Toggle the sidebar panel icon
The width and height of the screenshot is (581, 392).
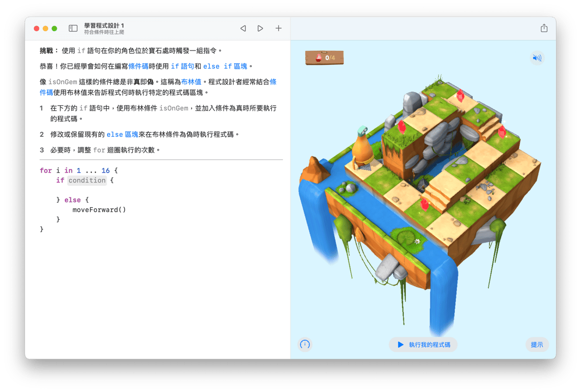pyautogui.click(x=73, y=29)
